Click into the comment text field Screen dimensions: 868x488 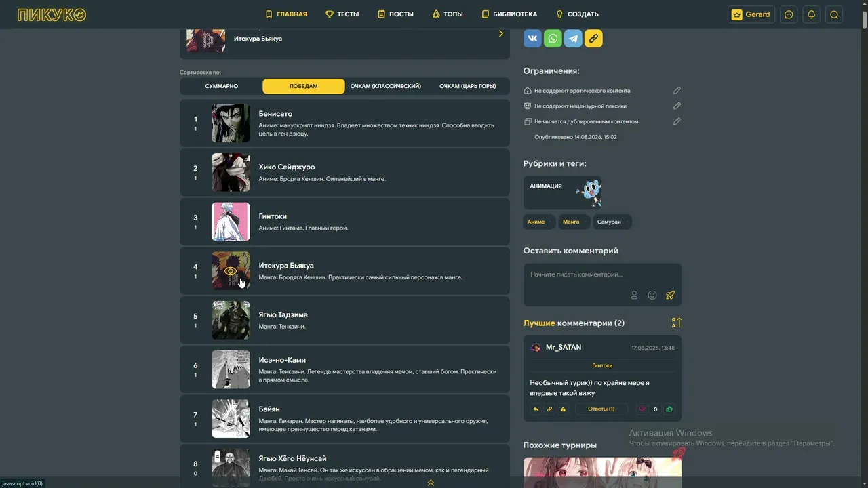(602, 275)
